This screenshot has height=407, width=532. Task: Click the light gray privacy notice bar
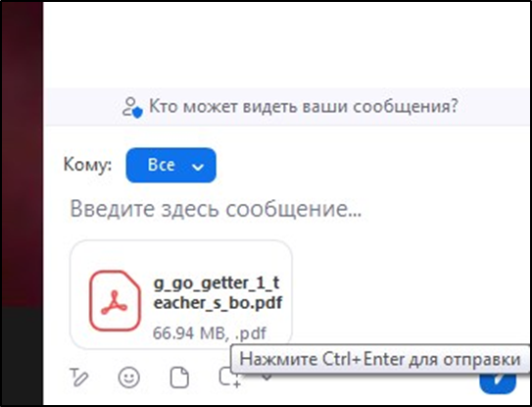(288, 107)
